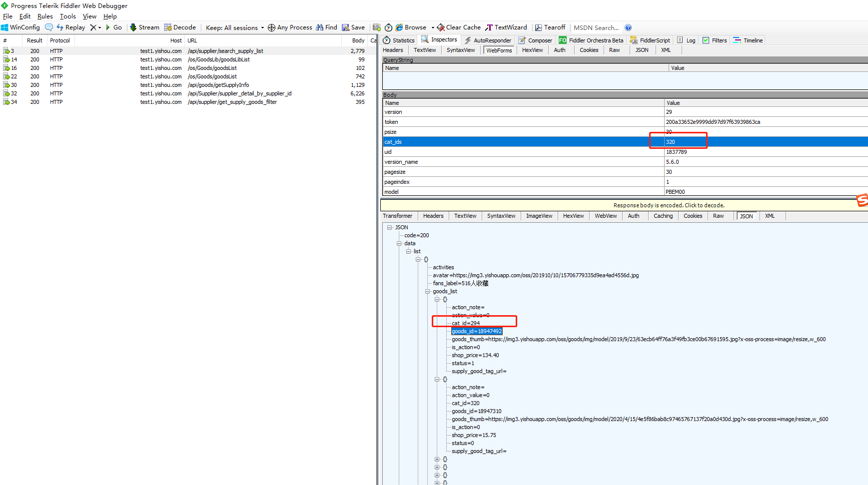Open the Log panel tab

tap(686, 40)
